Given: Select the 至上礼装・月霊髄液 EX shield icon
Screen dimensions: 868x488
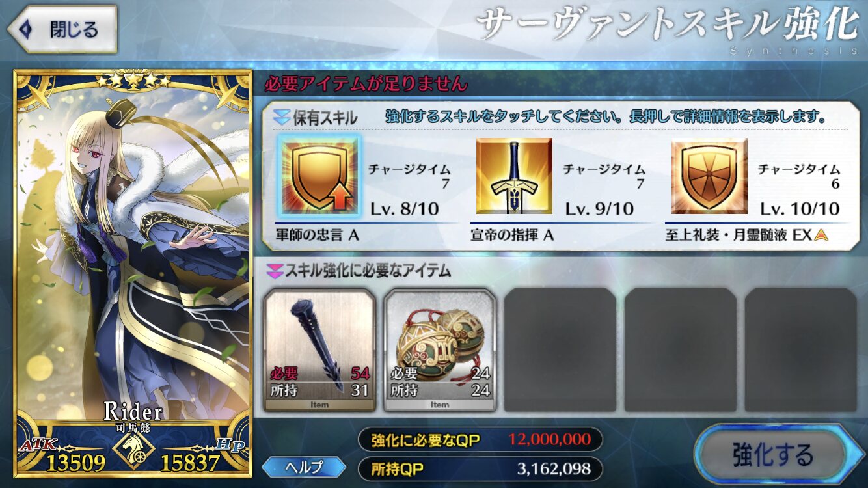Looking at the screenshot, I should tap(709, 176).
